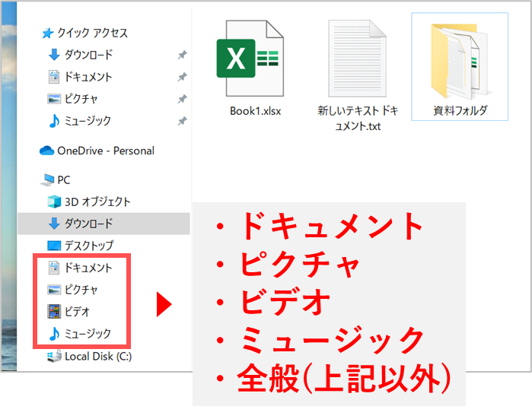This screenshot has width=532, height=419.
Task: Click the PC computer icon
Action: pos(47,179)
